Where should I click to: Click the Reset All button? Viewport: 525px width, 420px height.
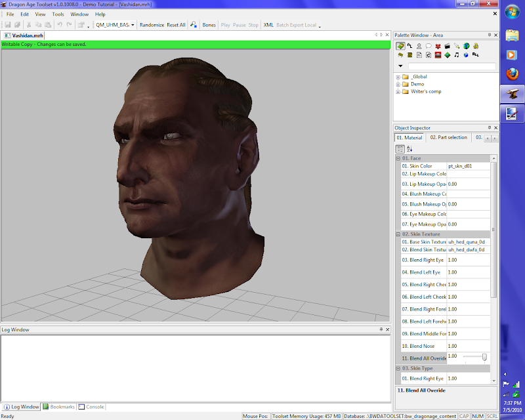[176, 25]
